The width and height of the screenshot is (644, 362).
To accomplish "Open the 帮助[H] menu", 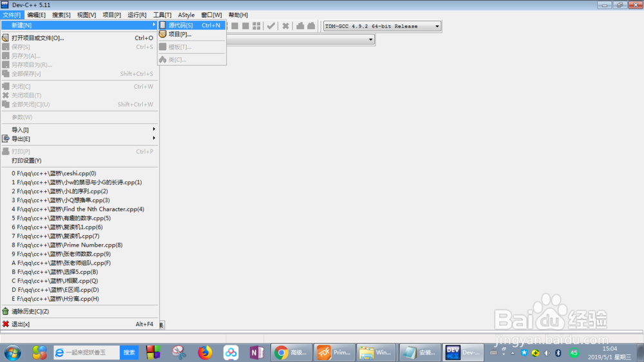I will click(238, 15).
